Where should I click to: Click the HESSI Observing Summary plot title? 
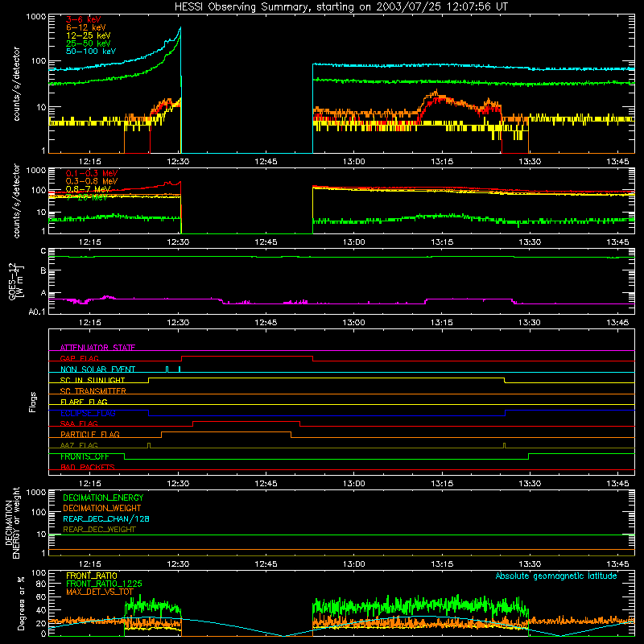point(341,7)
